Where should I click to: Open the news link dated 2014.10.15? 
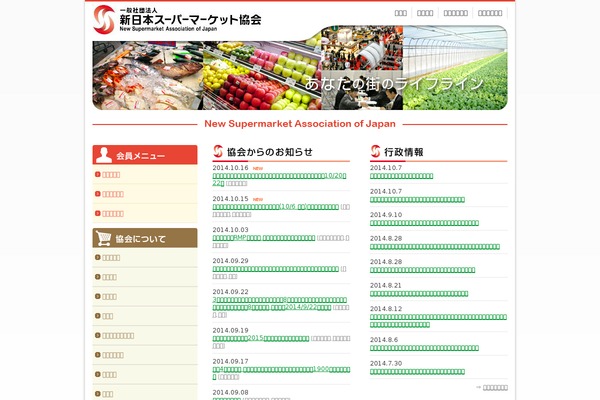tap(276, 207)
